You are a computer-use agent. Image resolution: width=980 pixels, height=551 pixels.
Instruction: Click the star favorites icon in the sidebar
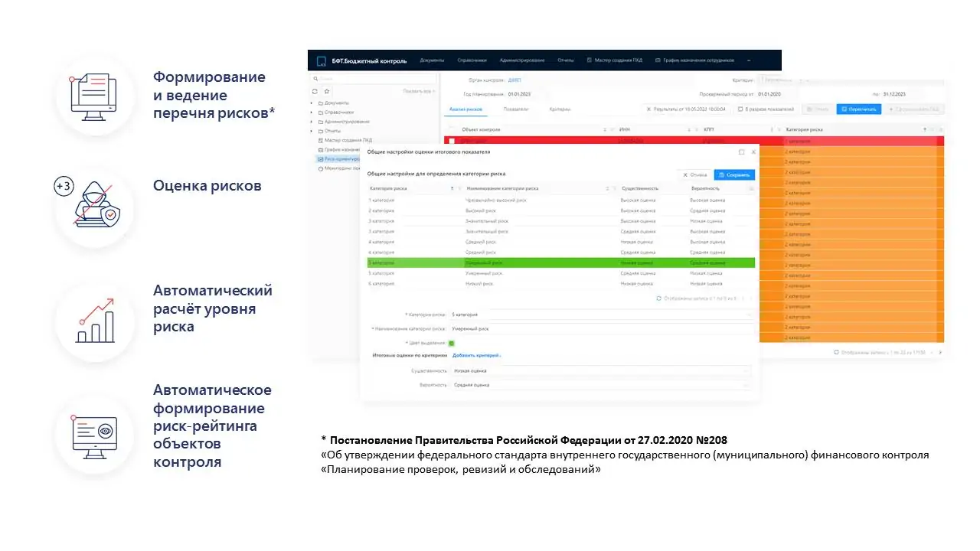pos(327,91)
